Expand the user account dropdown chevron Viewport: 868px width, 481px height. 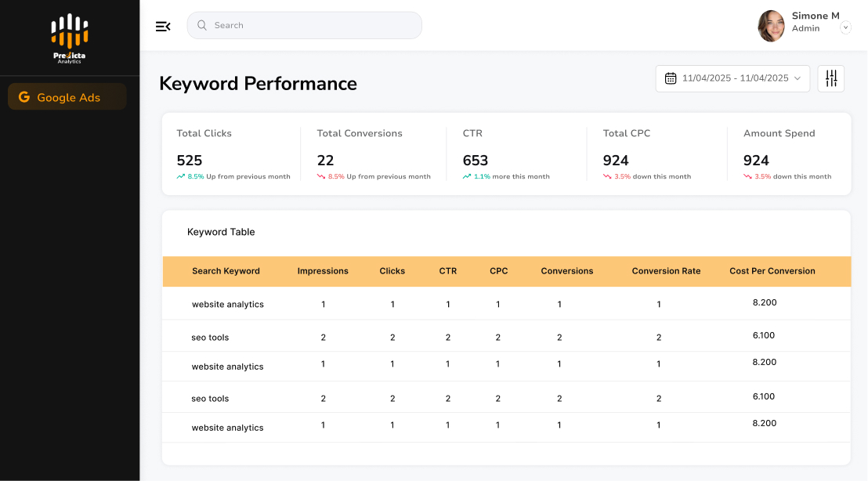[x=845, y=27]
